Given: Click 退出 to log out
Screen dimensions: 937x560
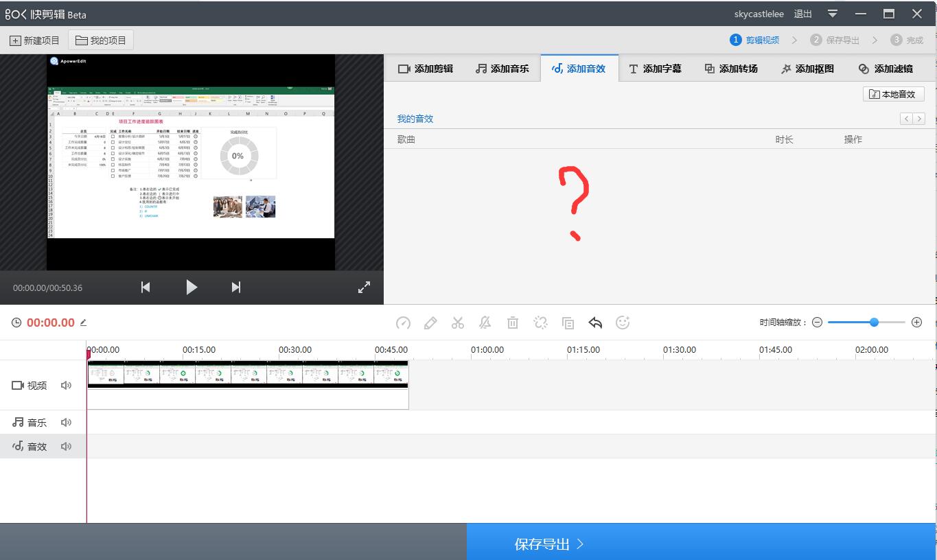Looking at the screenshot, I should 803,14.
